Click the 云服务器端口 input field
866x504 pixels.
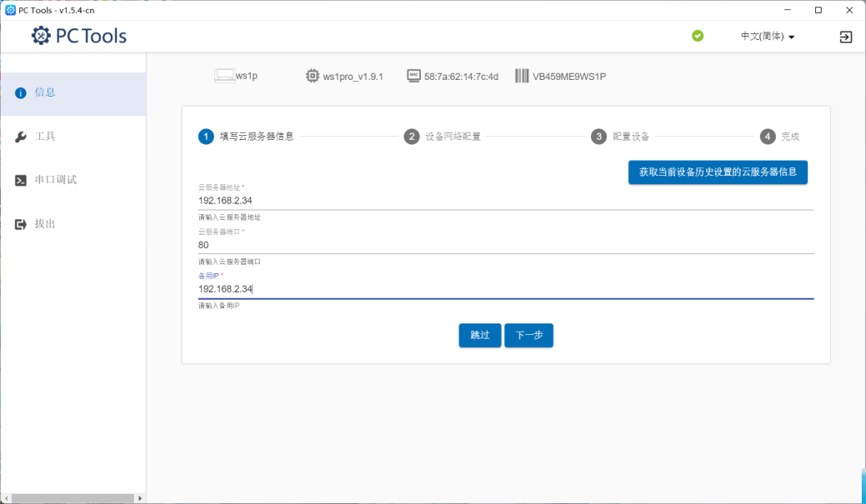pos(506,245)
